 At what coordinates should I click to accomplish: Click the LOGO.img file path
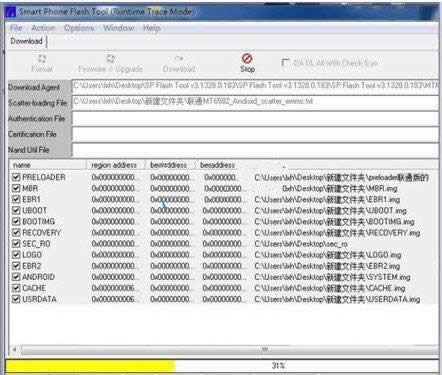click(327, 255)
